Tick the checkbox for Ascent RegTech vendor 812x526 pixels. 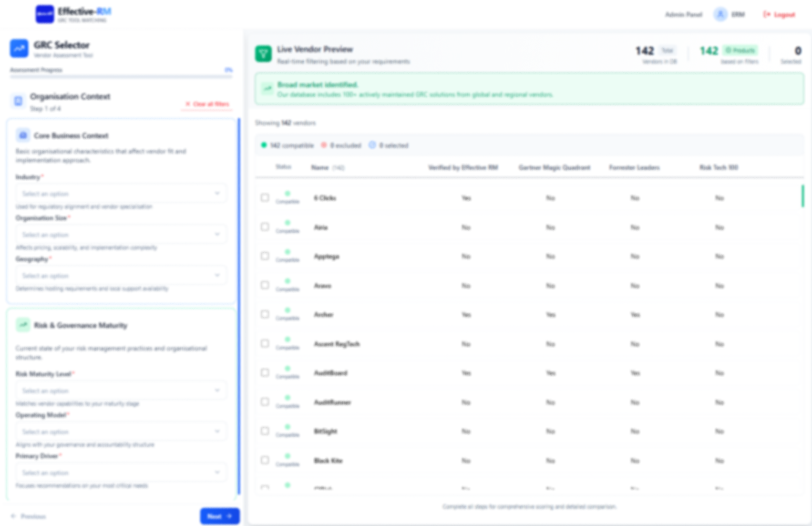(x=265, y=343)
